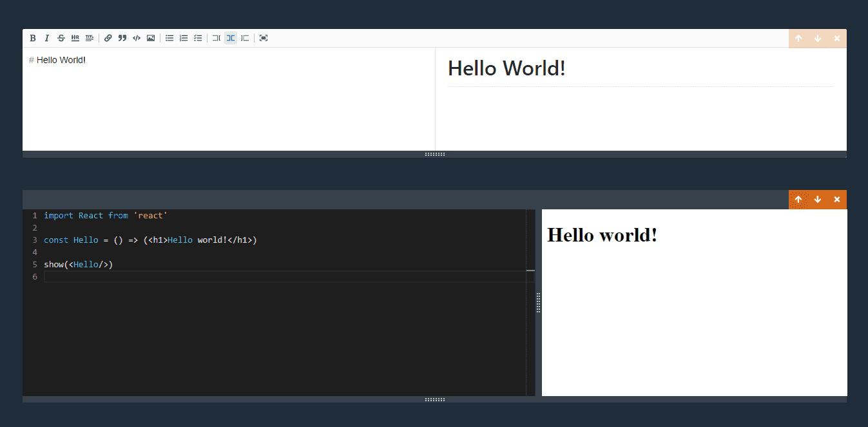The height and width of the screenshot is (427, 868).
Task: Insert a hyperlink via link icon
Action: click(108, 38)
